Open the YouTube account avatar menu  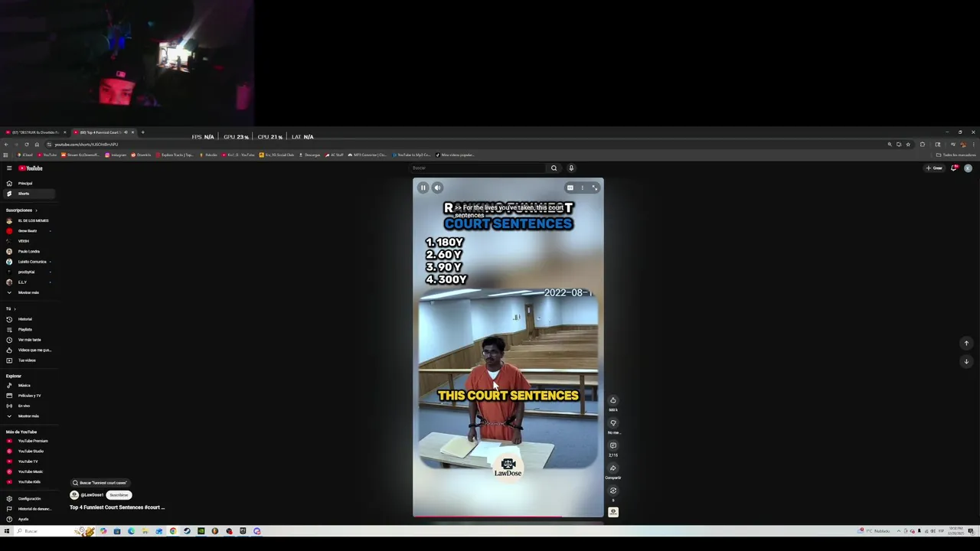tap(968, 168)
